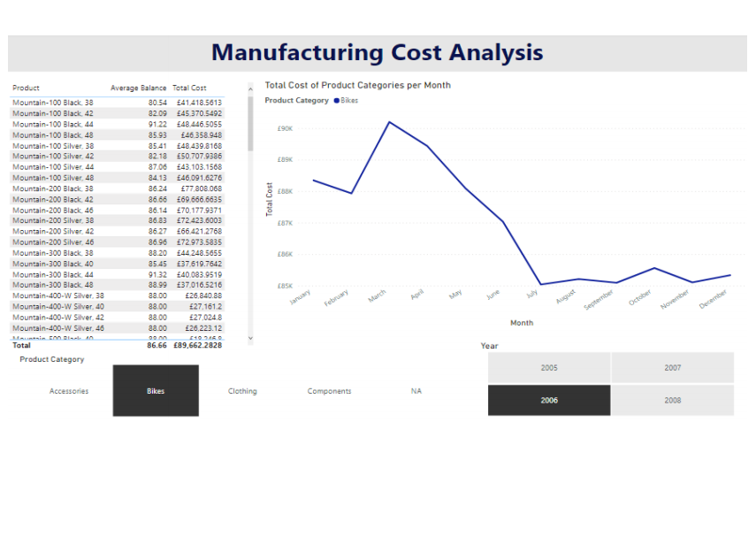Switch the Year slicer to 2008
756x537 pixels.
click(x=673, y=400)
